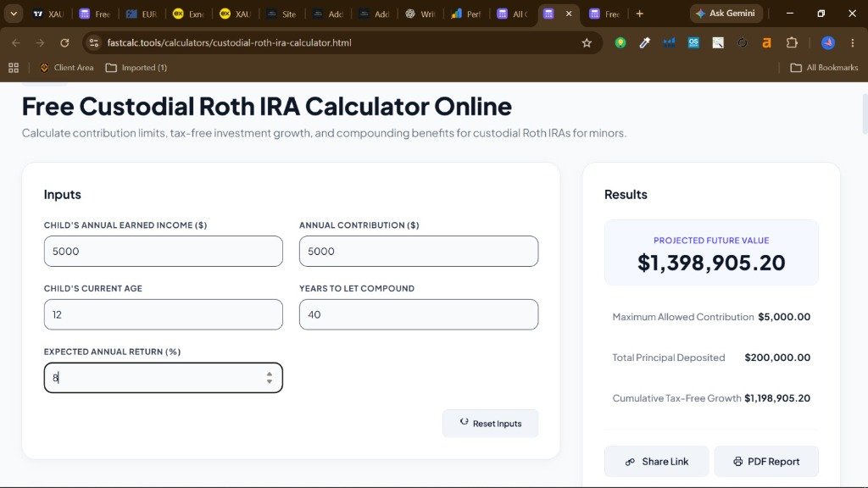
Task: Select the $1,198,905.20 tax-free growth value
Action: [777, 398]
